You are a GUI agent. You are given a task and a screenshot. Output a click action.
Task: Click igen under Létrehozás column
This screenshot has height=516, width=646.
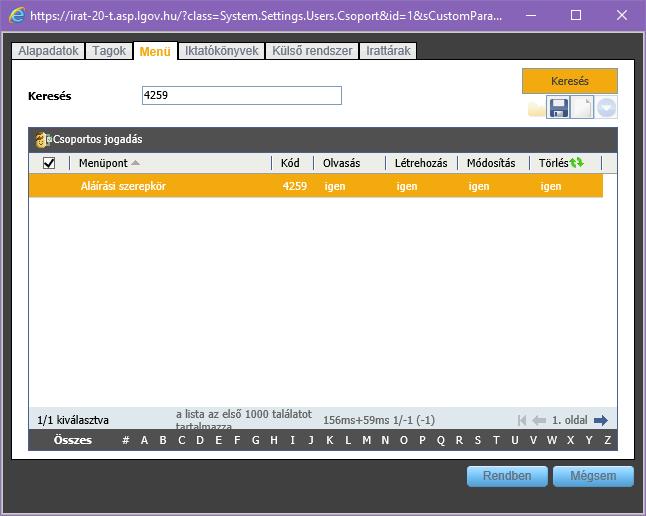click(x=407, y=186)
